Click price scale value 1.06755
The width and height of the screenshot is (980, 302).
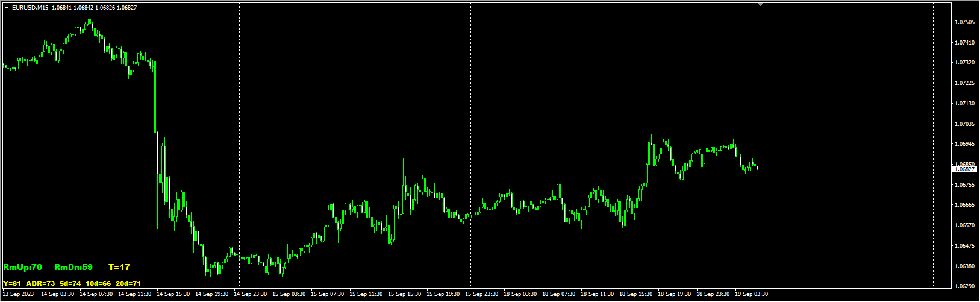click(965, 185)
